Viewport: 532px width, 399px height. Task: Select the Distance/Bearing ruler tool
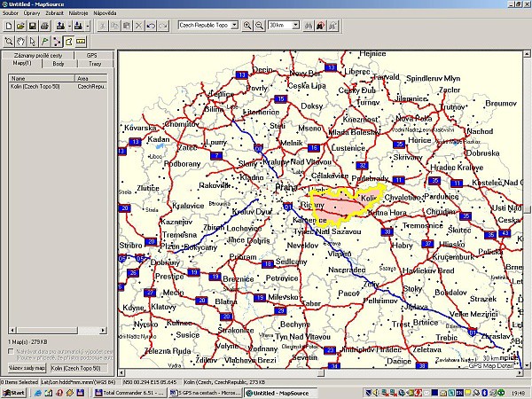[x=81, y=42]
